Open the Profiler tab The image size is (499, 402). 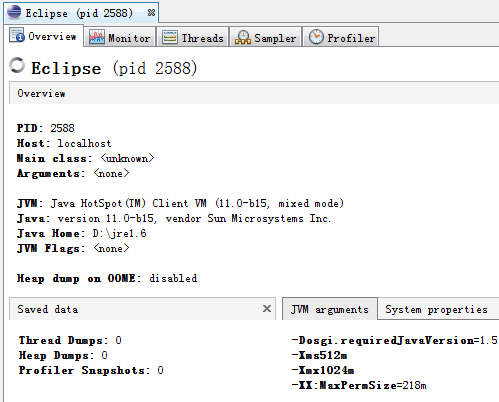point(341,37)
